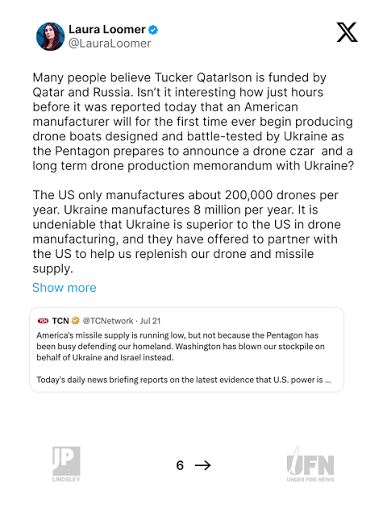Expand the post with Show more
The image size is (387, 516).
64,287
